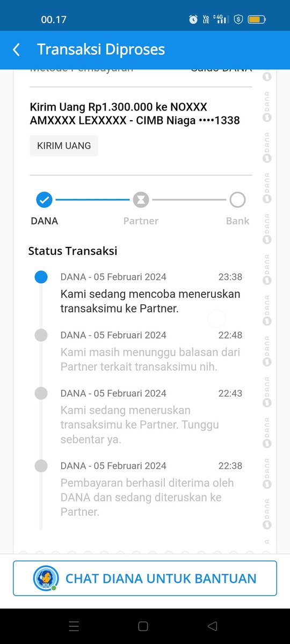This screenshot has width=290, height=644.
Task: Tap the 4G signal status icon
Action: pyautogui.click(x=220, y=19)
